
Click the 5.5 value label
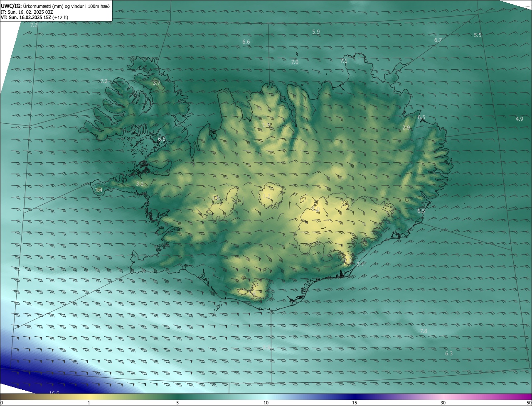point(478,35)
